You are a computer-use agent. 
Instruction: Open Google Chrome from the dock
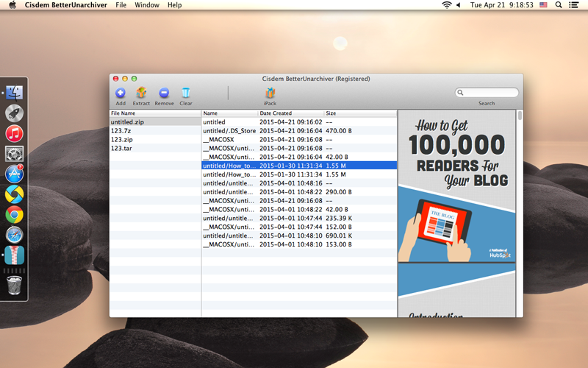[x=15, y=214]
